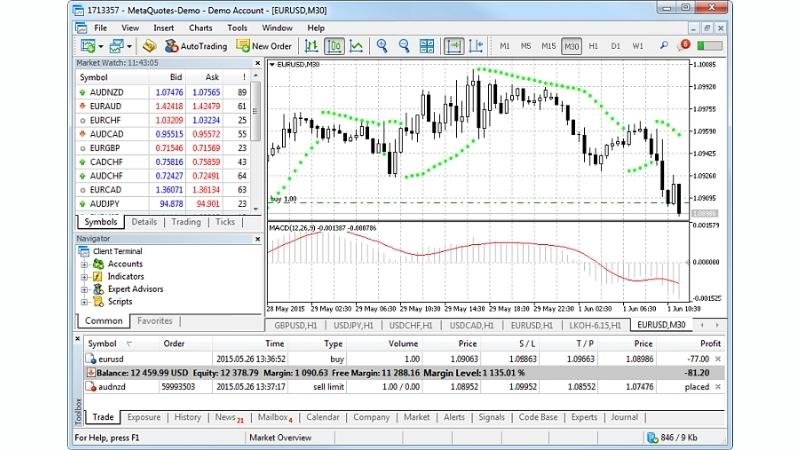
Task: Close the Navigator panel
Action: 258,239
